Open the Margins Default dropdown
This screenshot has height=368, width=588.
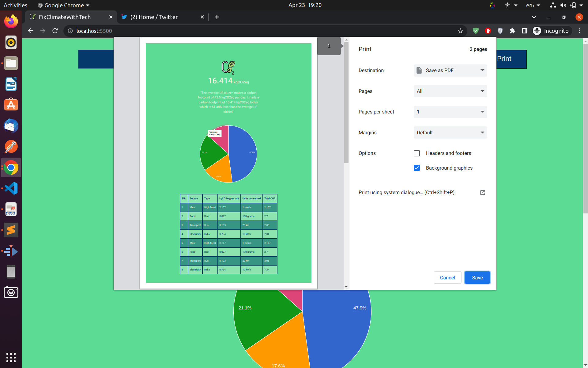[x=450, y=132]
